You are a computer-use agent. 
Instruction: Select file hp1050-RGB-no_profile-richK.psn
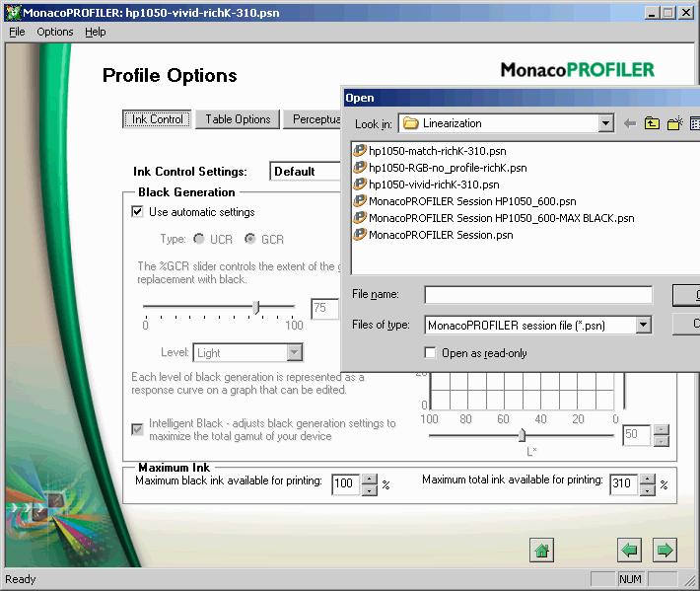click(448, 168)
